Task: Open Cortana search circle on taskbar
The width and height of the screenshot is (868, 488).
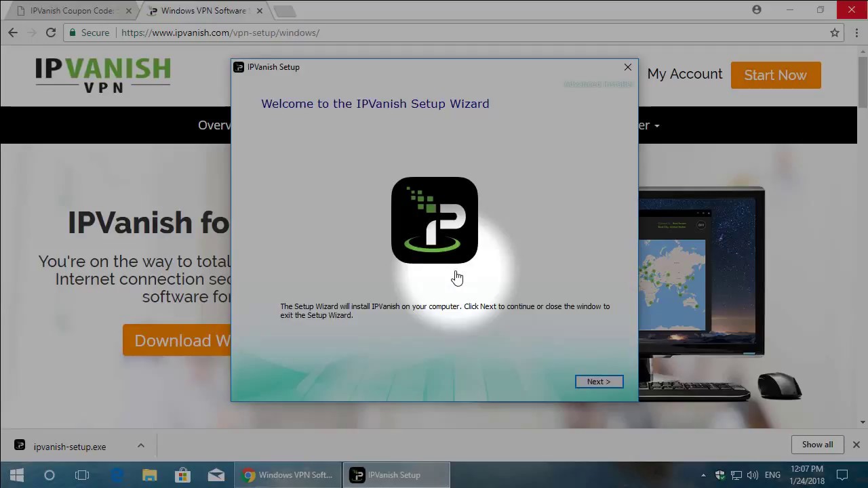Action: [x=50, y=475]
